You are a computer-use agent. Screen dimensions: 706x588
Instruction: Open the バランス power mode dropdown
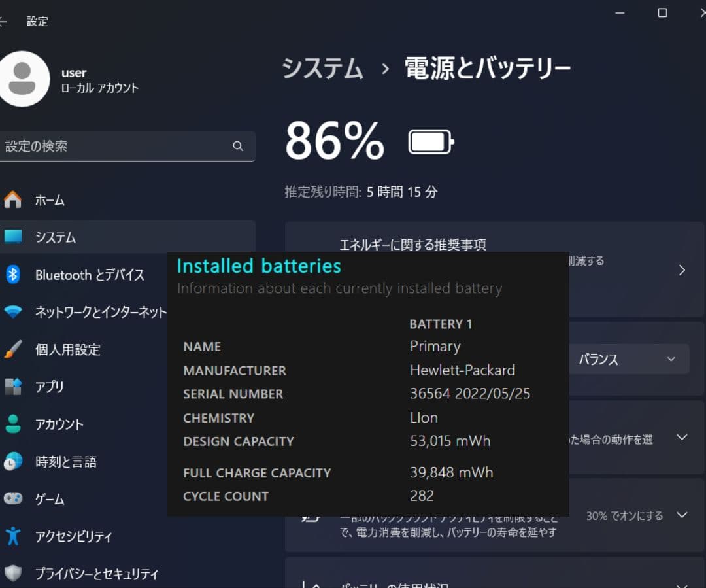pos(629,358)
